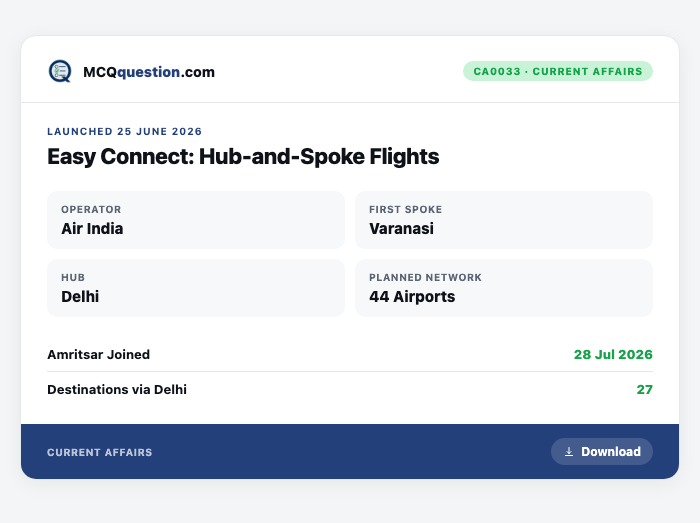The width and height of the screenshot is (700, 523).
Task: Click the download arrow icon
Action: coord(569,452)
